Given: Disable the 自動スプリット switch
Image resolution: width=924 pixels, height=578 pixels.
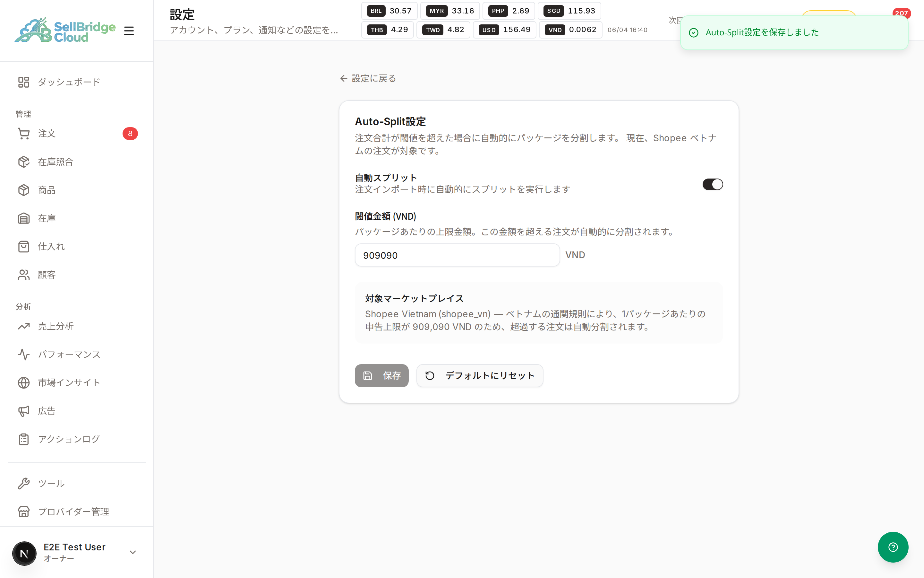Looking at the screenshot, I should pos(713,184).
